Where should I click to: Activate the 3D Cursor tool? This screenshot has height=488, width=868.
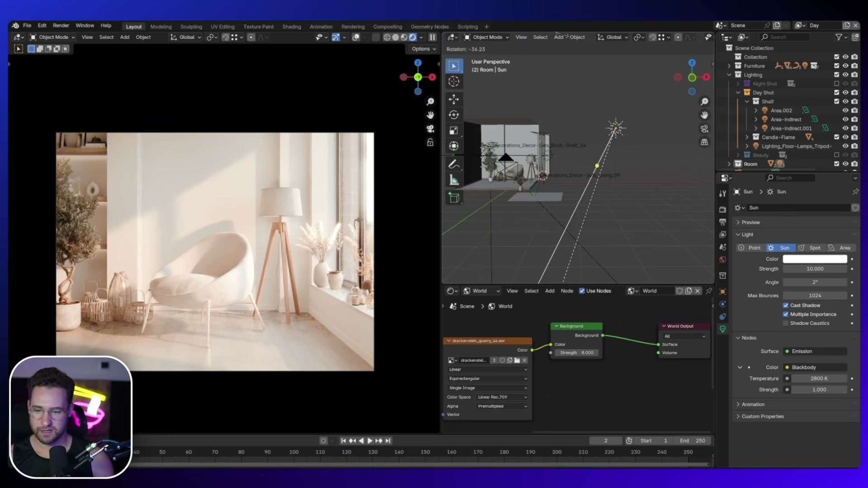pyautogui.click(x=454, y=81)
